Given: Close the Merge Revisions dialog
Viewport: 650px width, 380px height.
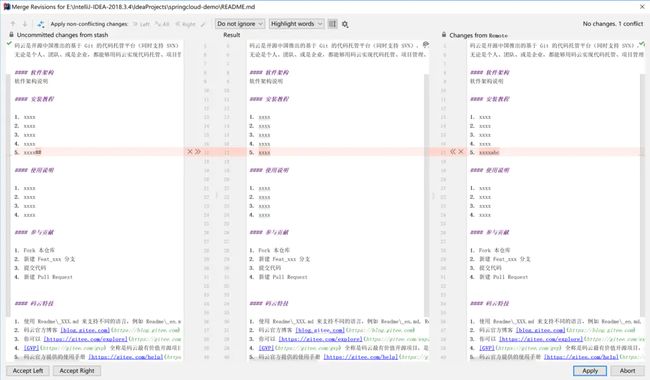Looking at the screenshot, I should 642,7.
